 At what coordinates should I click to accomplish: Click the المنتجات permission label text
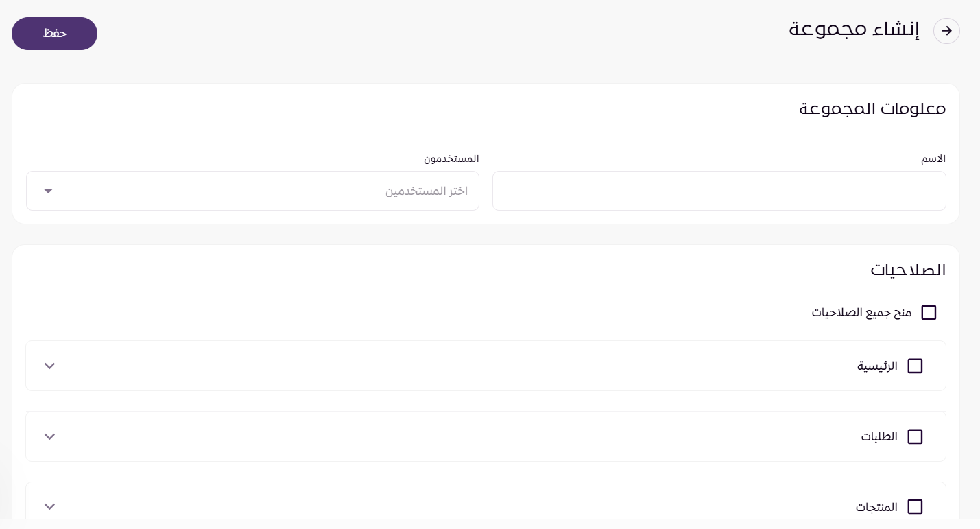click(876, 507)
